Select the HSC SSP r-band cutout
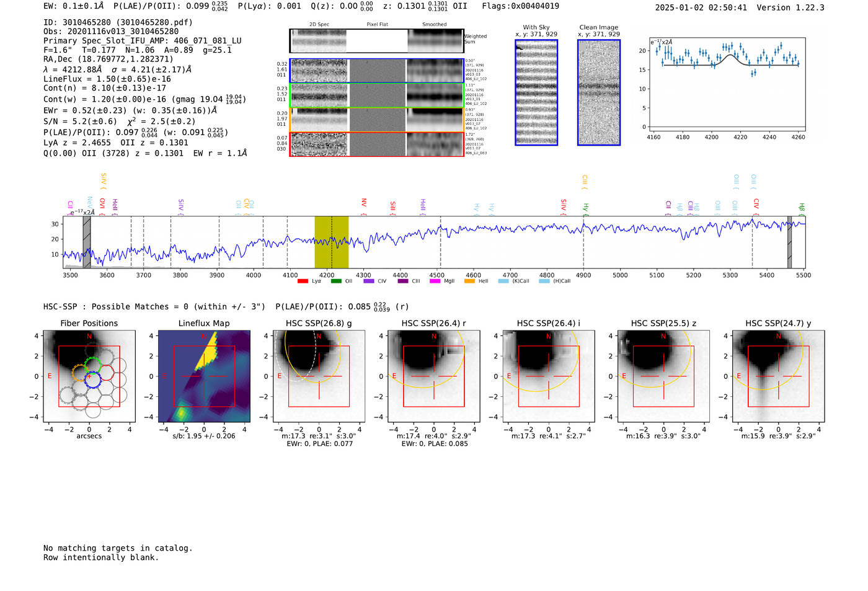The height and width of the screenshot is (591, 868). click(434, 376)
